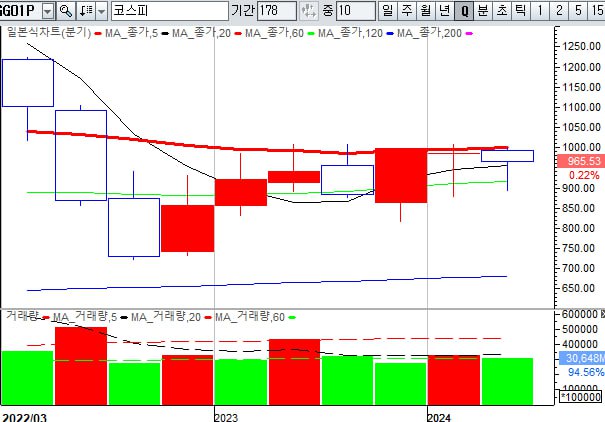Click the 0.22% change value

click(x=584, y=176)
